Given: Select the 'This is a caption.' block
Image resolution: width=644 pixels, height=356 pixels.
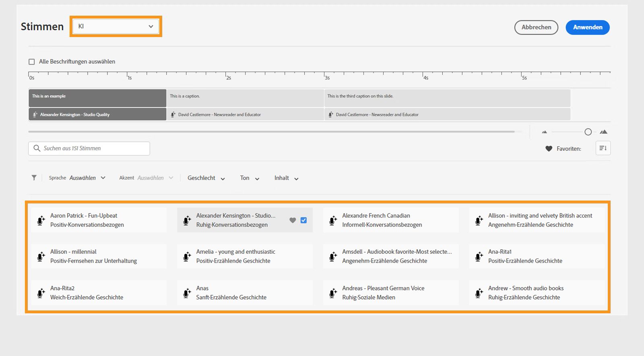Looking at the screenshot, I should 246,98.
